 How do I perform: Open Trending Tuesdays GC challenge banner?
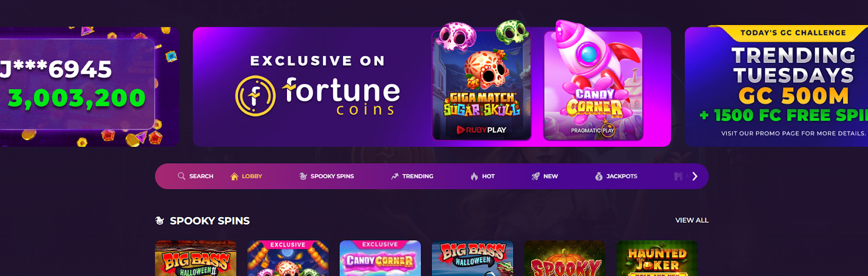776,87
